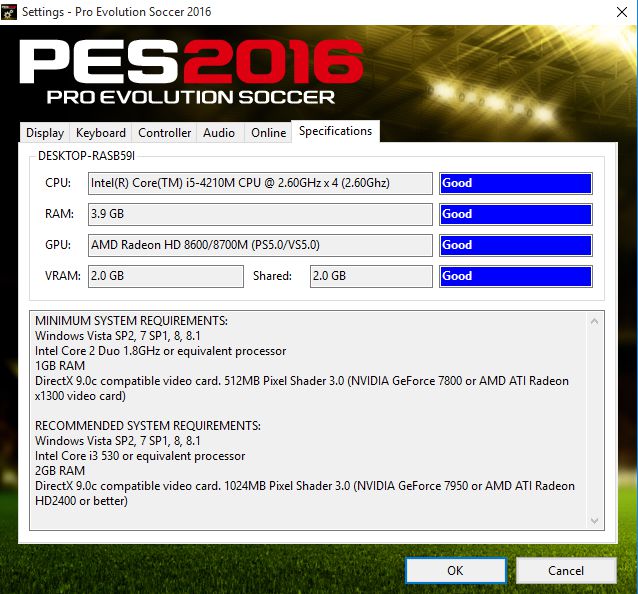Go to the Controller settings tab
Viewport: 638px width, 594px height.
(x=164, y=133)
